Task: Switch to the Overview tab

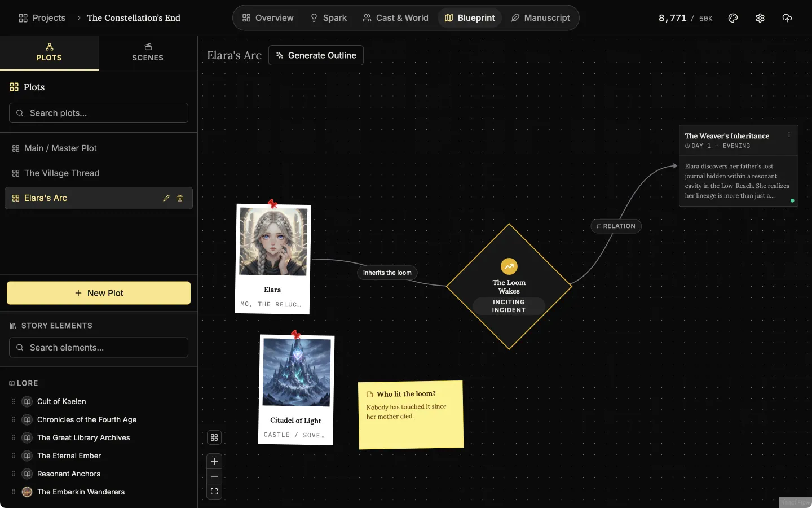Action: 268,18
